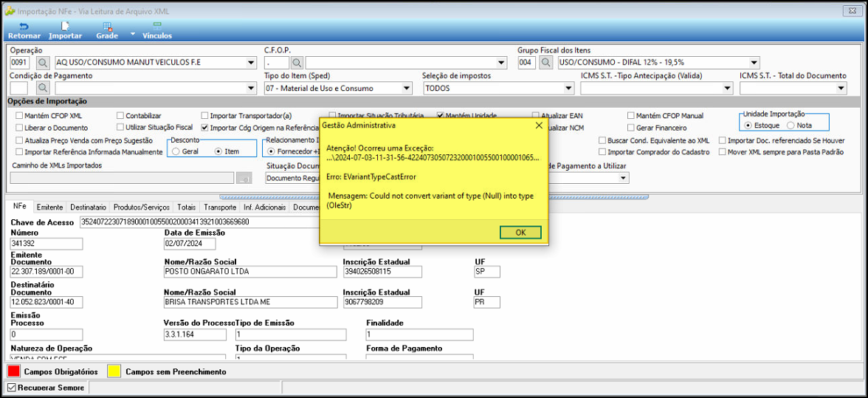
Task: Open the Produtos/Serviços tab
Action: [x=141, y=207]
